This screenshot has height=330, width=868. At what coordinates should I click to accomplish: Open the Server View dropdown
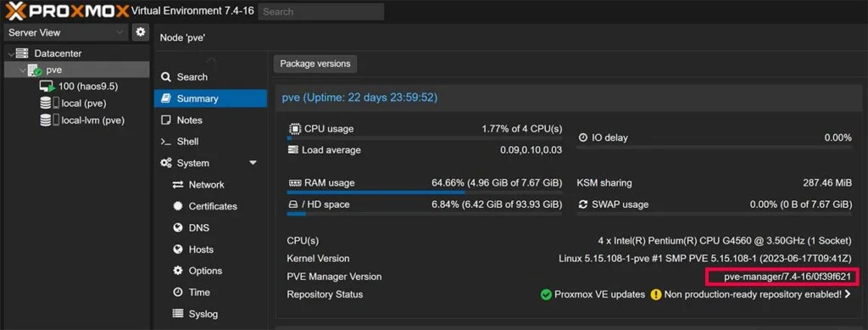tap(66, 33)
